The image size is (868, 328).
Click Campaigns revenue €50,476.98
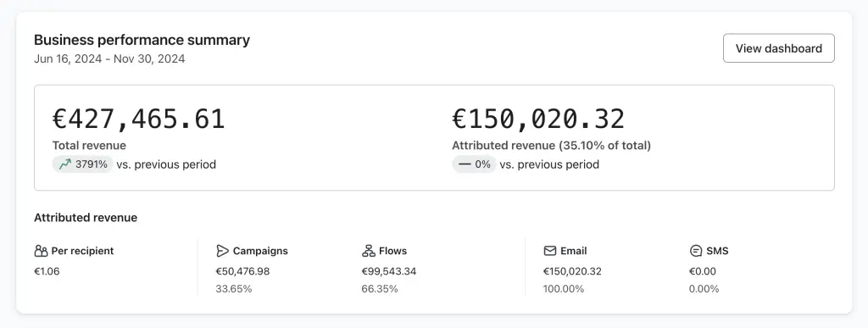[x=242, y=271]
